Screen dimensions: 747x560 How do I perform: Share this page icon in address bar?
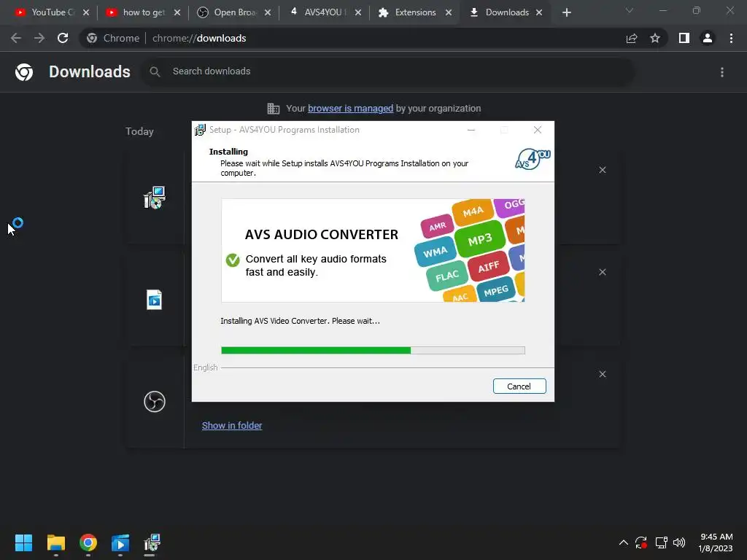[632, 38]
